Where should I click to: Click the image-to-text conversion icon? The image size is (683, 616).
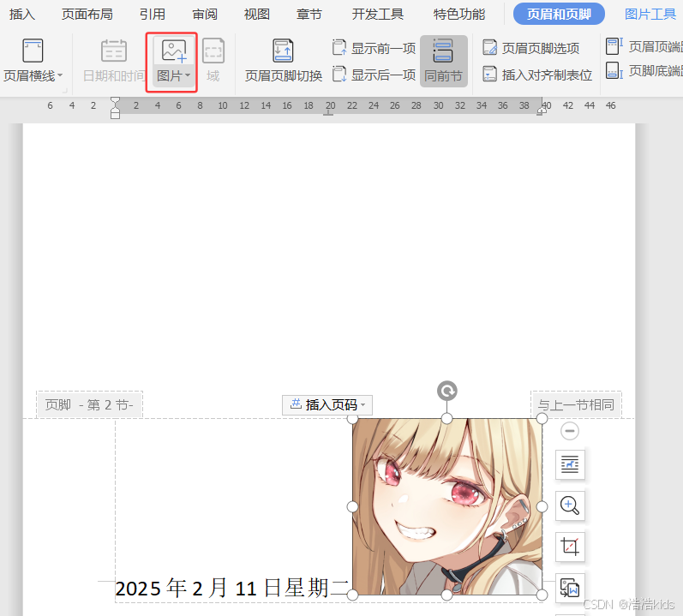click(x=570, y=587)
